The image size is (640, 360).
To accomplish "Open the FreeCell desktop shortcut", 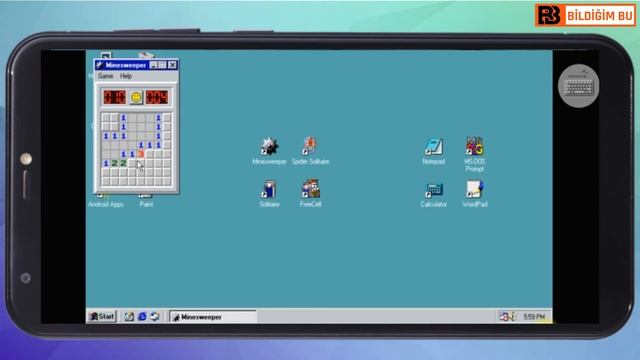I will coord(311,193).
